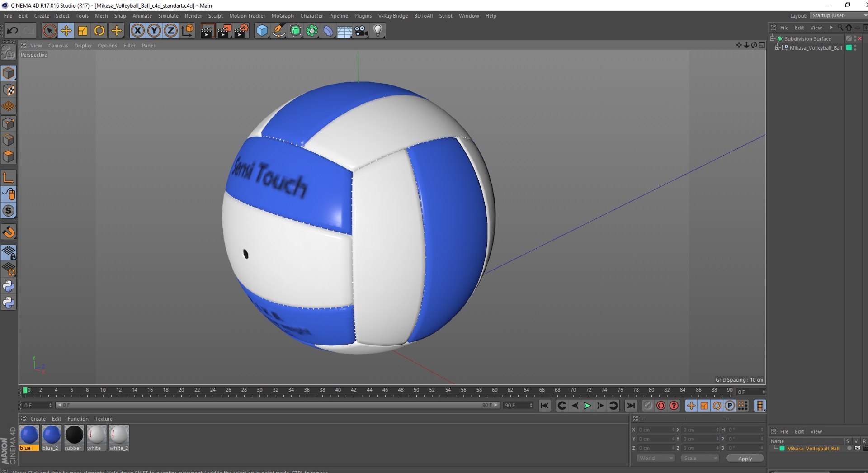Select the Rotate tool
The height and width of the screenshot is (473, 868).
coord(99,31)
